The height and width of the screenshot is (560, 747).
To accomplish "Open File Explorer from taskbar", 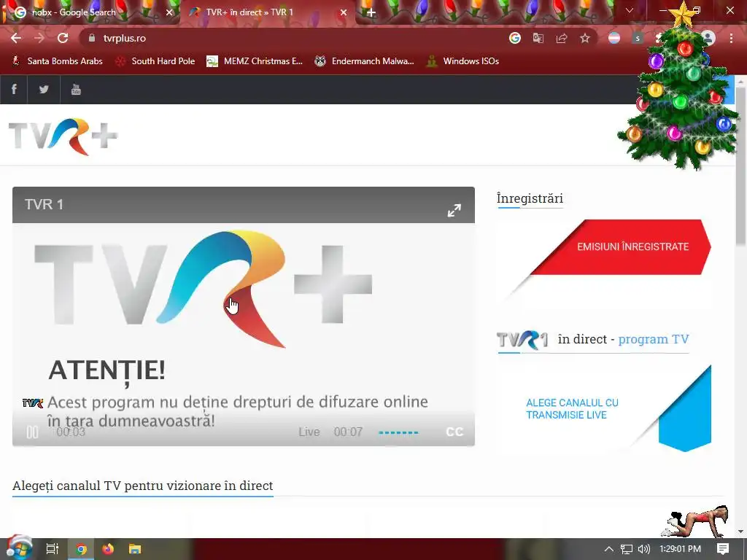I will 135,549.
